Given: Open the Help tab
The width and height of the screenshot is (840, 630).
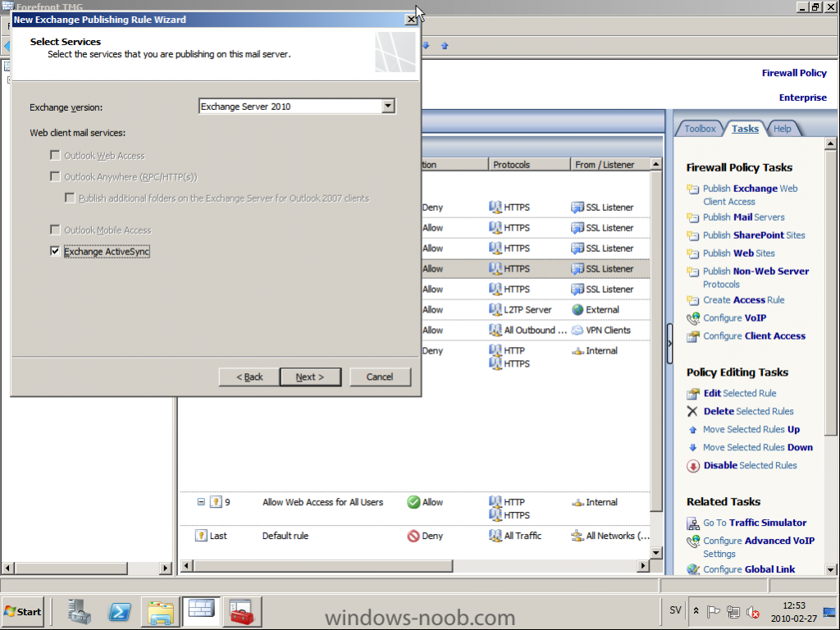Looking at the screenshot, I should [x=782, y=129].
